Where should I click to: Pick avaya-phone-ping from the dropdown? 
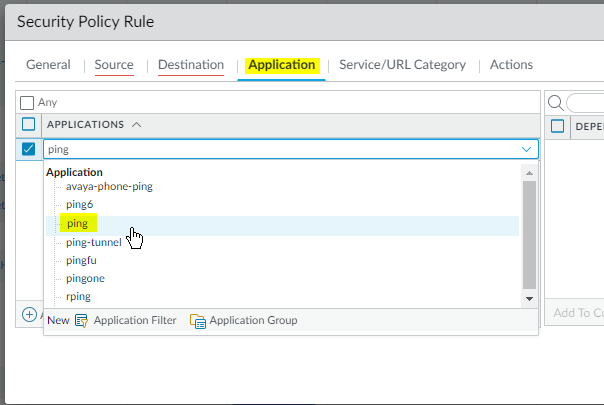point(109,186)
